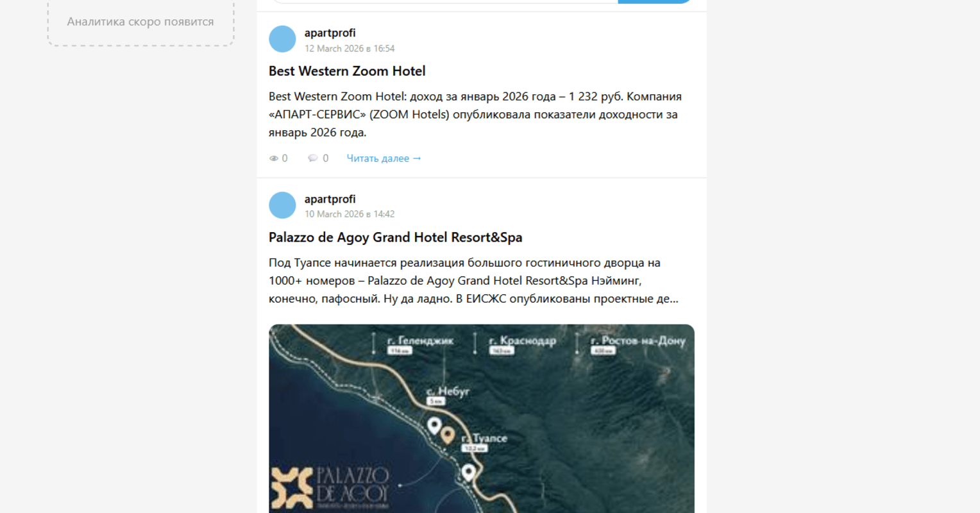
Task: Click the gold location pin on the map
Action: [448, 435]
